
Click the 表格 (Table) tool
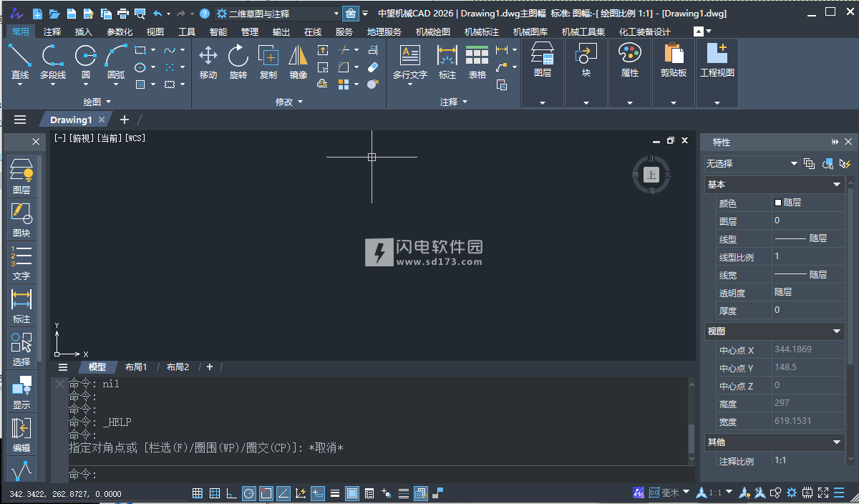coord(477,62)
